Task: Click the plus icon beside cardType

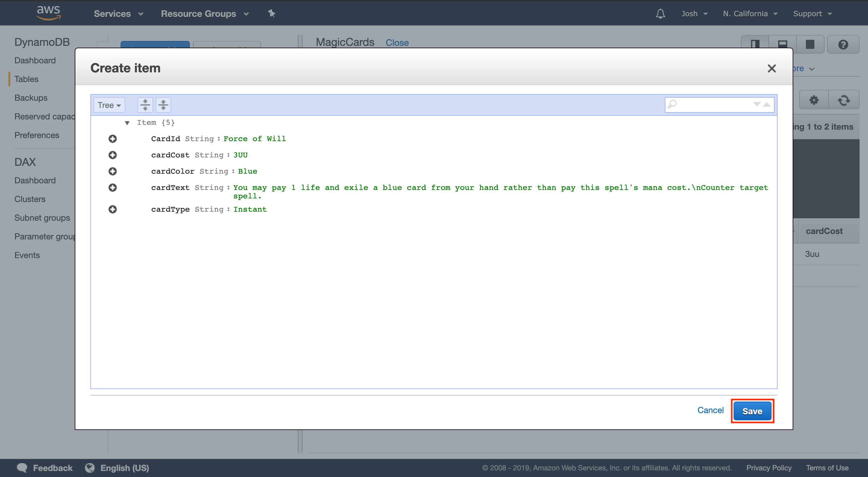Action: 112,209
